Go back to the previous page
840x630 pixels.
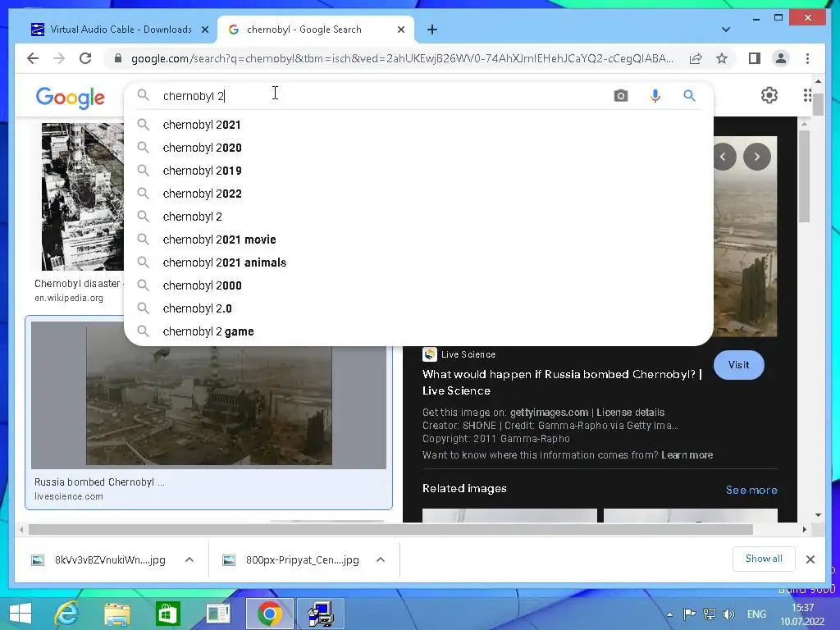click(33, 58)
